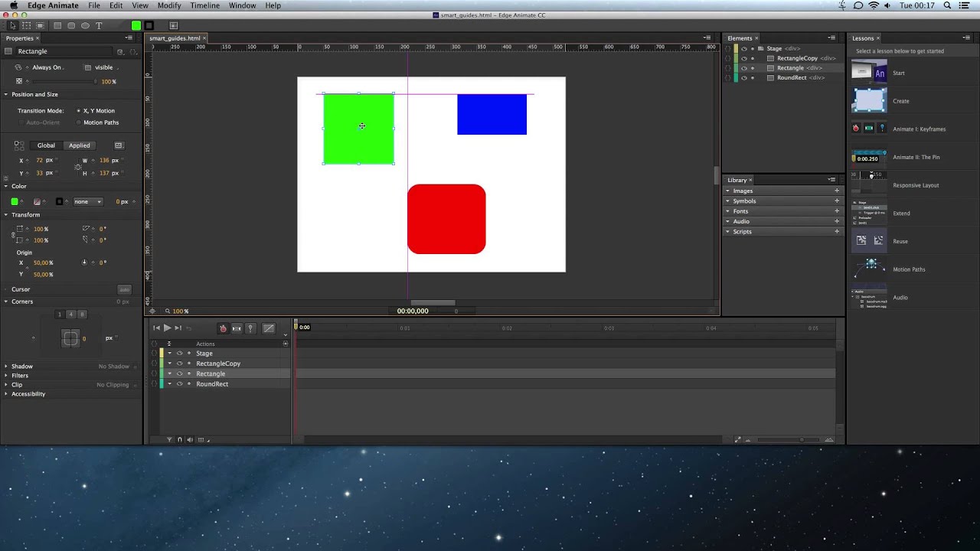Toggle the Auto-Keyframe stopwatch button

(223, 328)
